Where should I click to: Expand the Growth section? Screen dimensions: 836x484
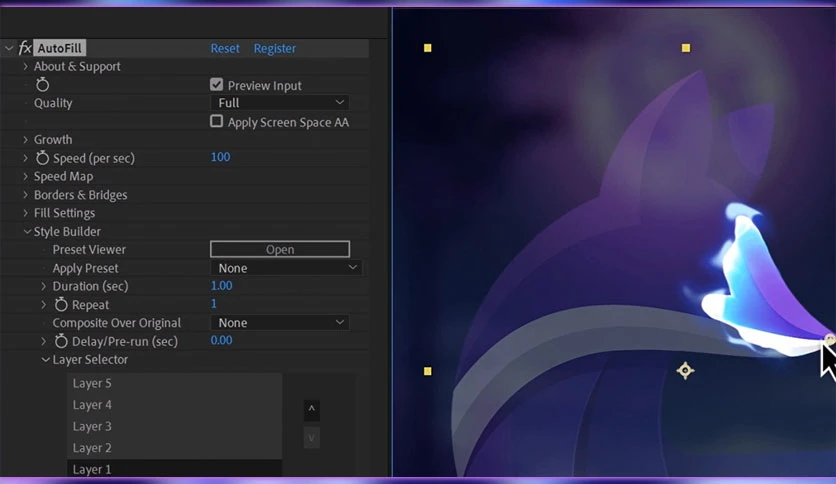[x=25, y=140]
